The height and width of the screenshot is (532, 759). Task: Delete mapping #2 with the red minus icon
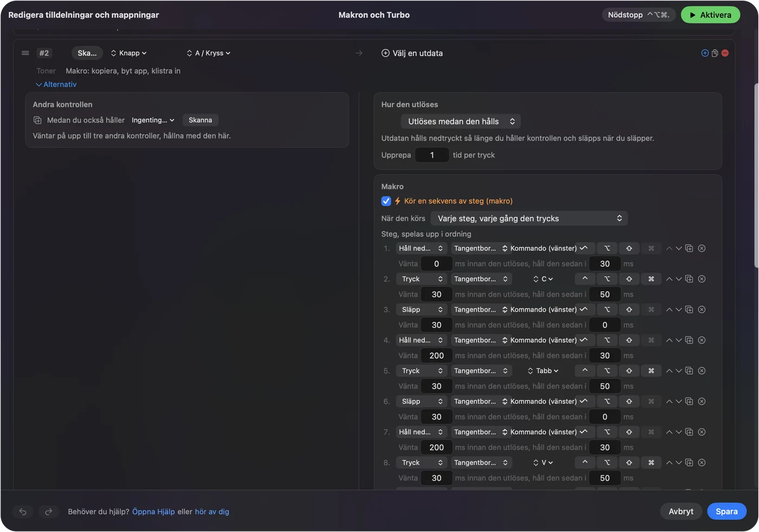[725, 53]
